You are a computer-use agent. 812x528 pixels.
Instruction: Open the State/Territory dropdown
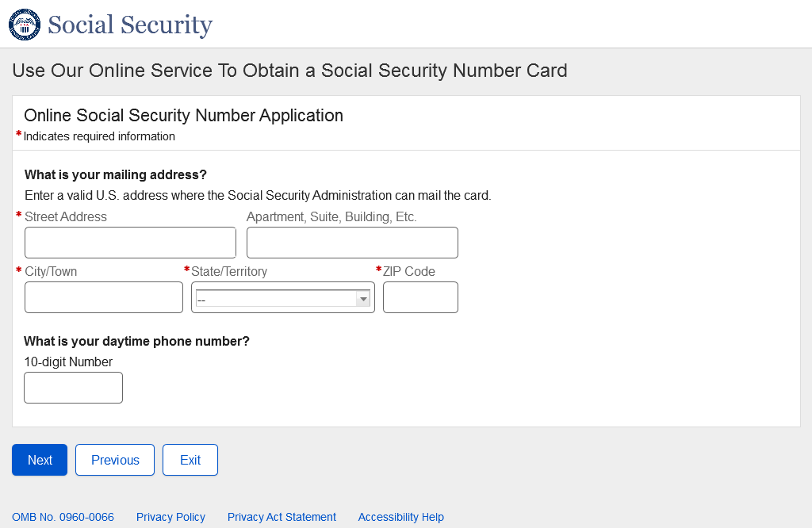pyautogui.click(x=283, y=298)
